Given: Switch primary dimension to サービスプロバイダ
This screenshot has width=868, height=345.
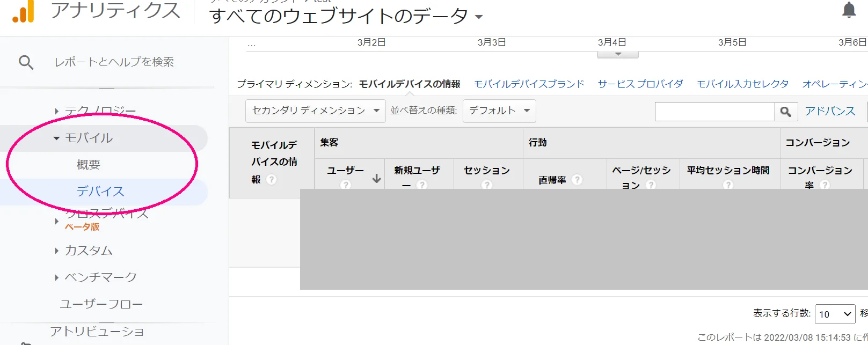Looking at the screenshot, I should pyautogui.click(x=640, y=84).
